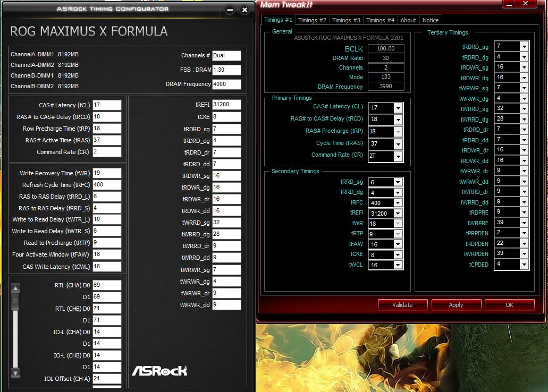Click the Validate button
548x392 pixels.
tap(402, 305)
